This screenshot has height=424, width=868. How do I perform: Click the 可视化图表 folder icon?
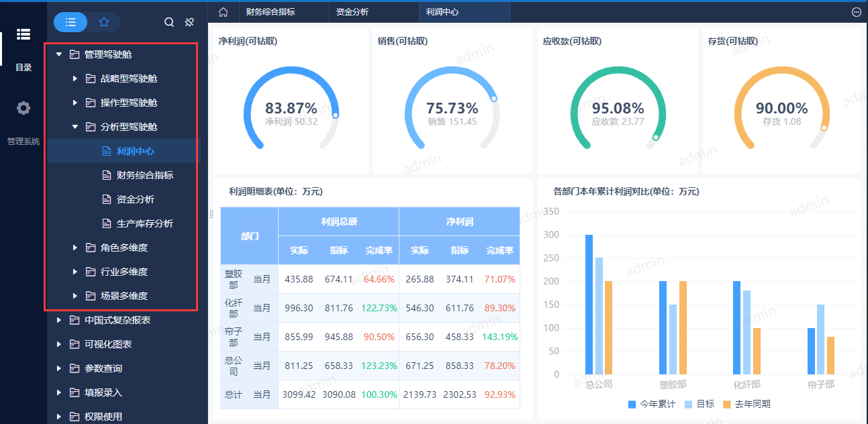[x=75, y=344]
